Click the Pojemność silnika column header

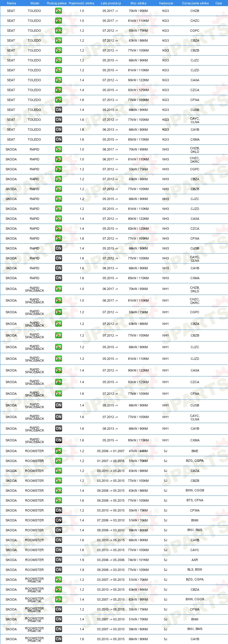(x=81, y=3)
